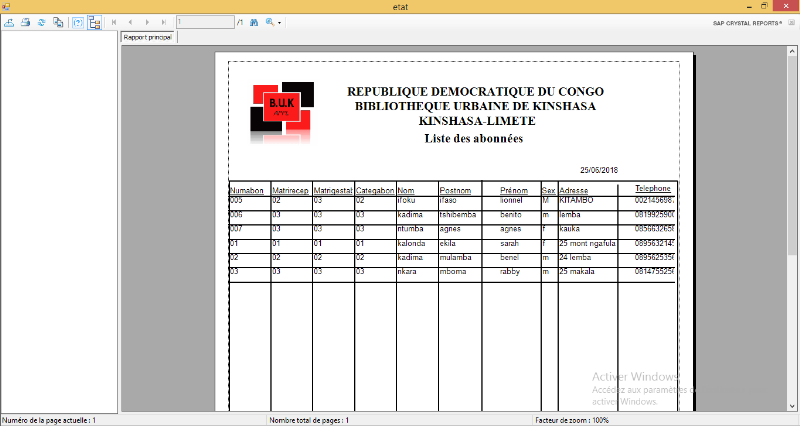Image resolution: width=800 pixels, height=426 pixels.
Task: Click the Matrirecep column header
Action: pyautogui.click(x=290, y=191)
